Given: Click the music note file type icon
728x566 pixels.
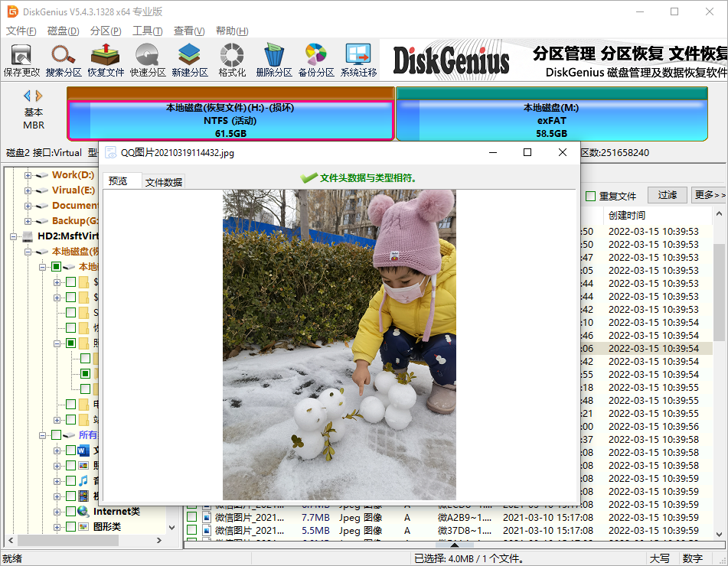Looking at the screenshot, I should pos(83,480).
